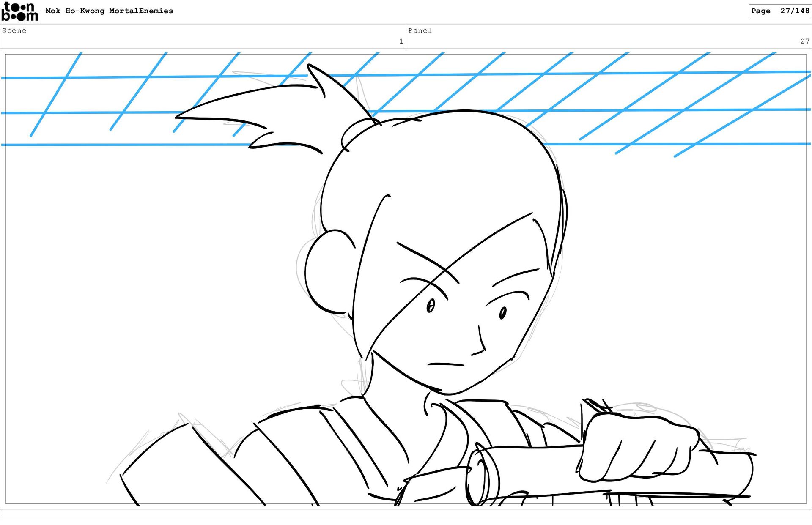Click the Page 27/148 indicator box

[x=779, y=11]
